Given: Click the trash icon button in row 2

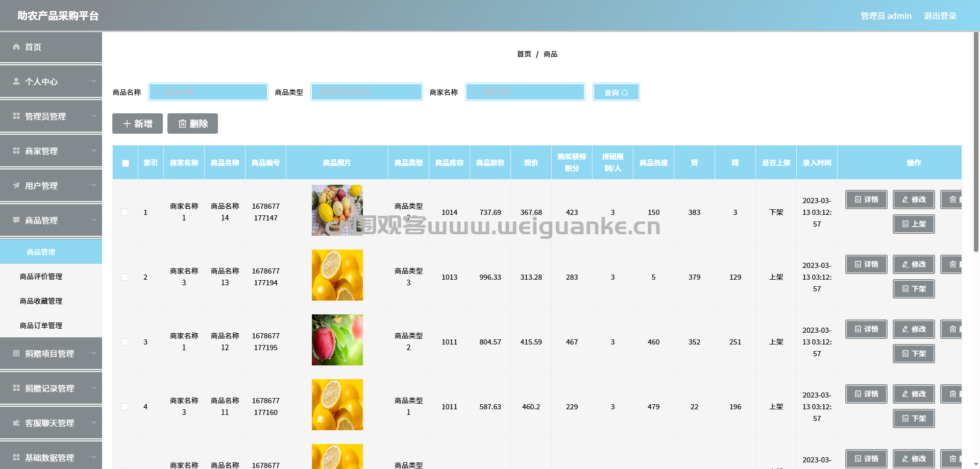Looking at the screenshot, I should (x=951, y=264).
